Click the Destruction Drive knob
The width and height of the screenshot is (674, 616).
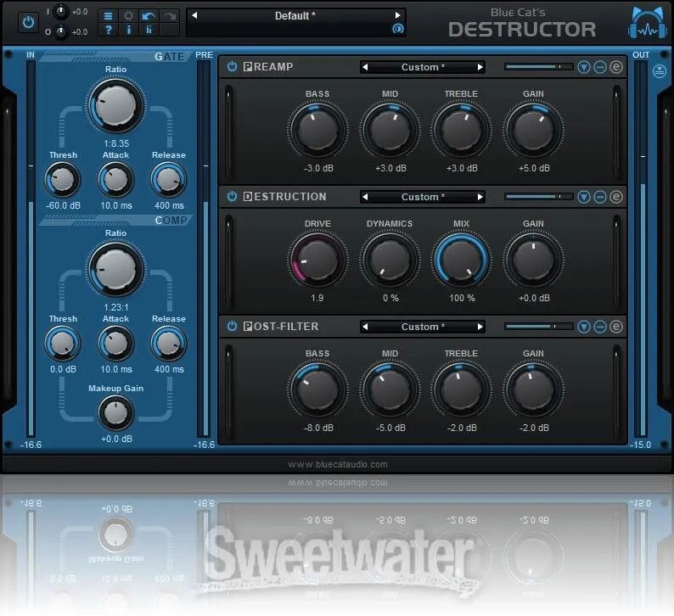317,259
